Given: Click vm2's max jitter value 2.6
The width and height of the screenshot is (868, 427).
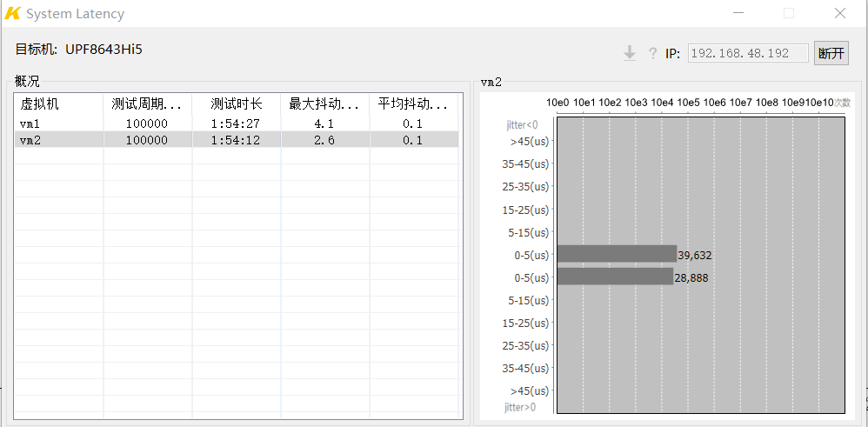Looking at the screenshot, I should (324, 140).
